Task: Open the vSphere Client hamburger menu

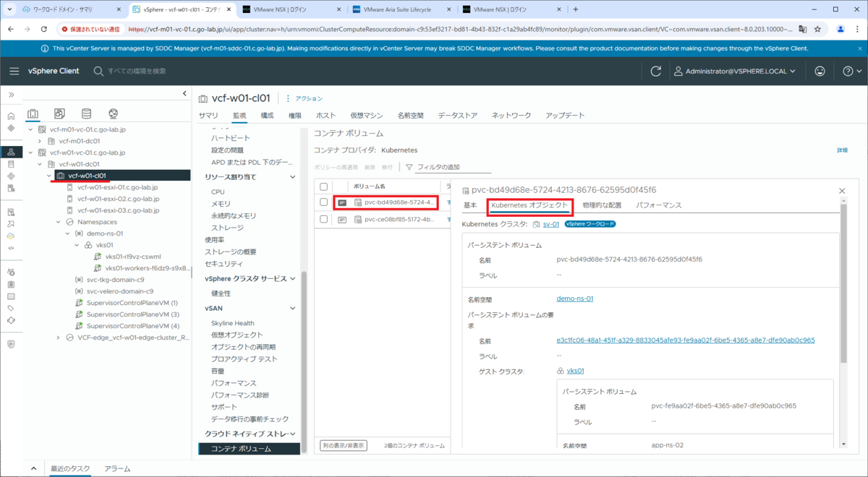Action: (14, 71)
